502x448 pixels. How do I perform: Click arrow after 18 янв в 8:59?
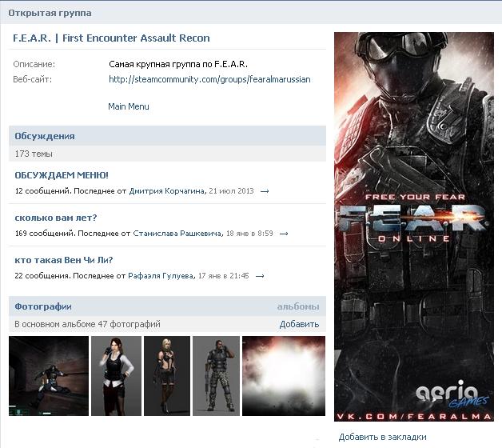click(284, 234)
